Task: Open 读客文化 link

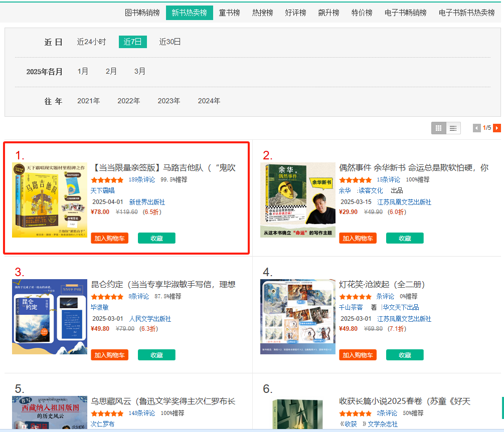Action: tap(370, 191)
